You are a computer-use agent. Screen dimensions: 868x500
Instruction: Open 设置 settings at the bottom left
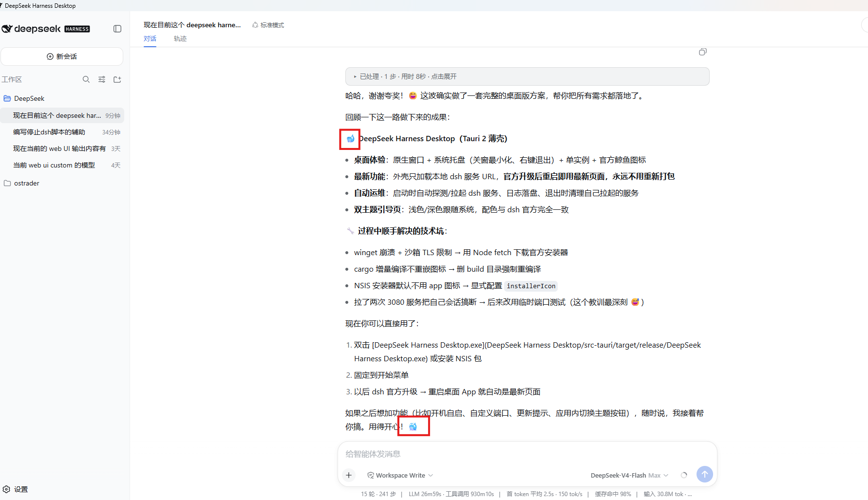tap(16, 489)
